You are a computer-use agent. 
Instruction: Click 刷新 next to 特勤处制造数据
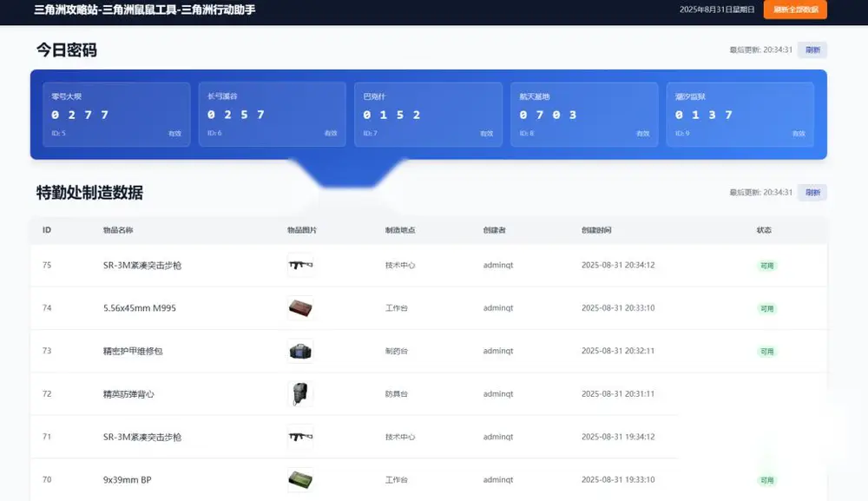(x=812, y=193)
